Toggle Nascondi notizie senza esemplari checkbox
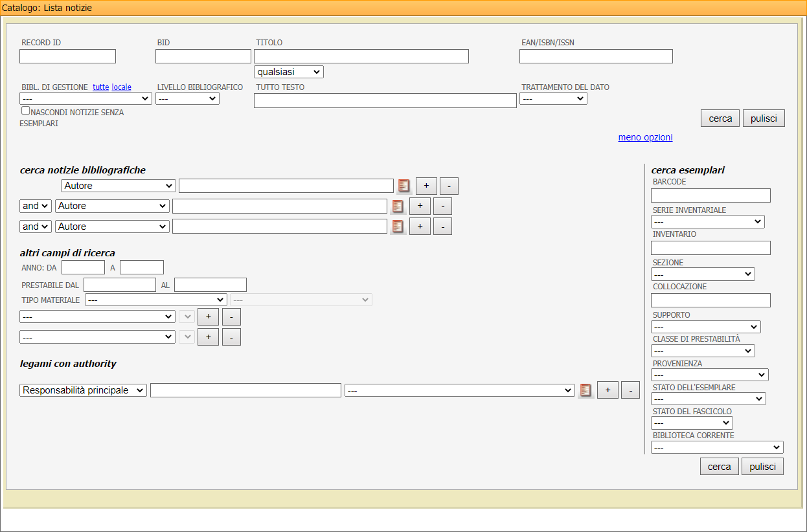Viewport: 807px width, 532px height. 26,111
